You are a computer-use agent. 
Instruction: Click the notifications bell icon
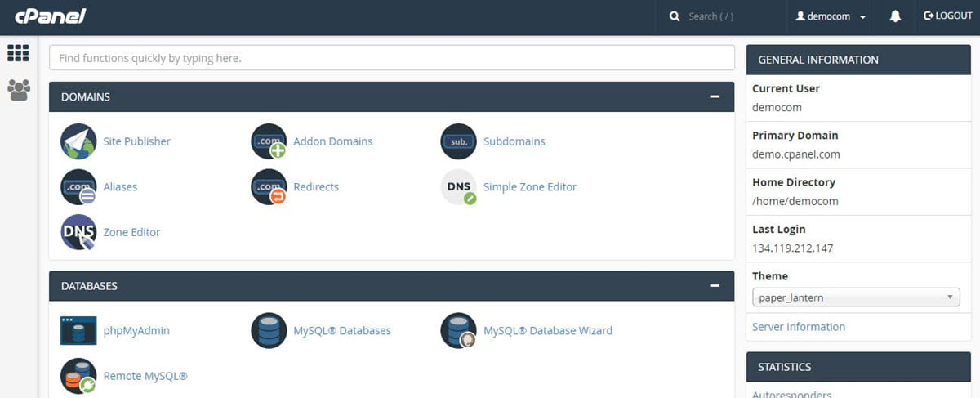(895, 16)
